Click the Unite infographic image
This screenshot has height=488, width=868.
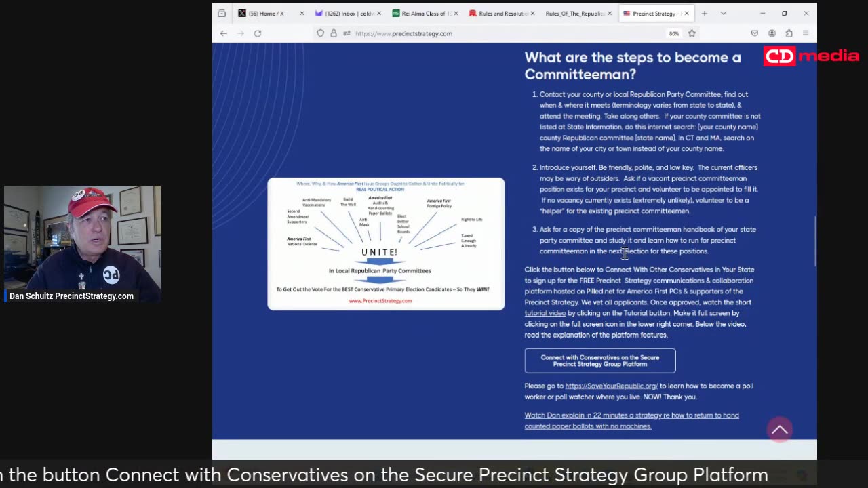tap(386, 244)
